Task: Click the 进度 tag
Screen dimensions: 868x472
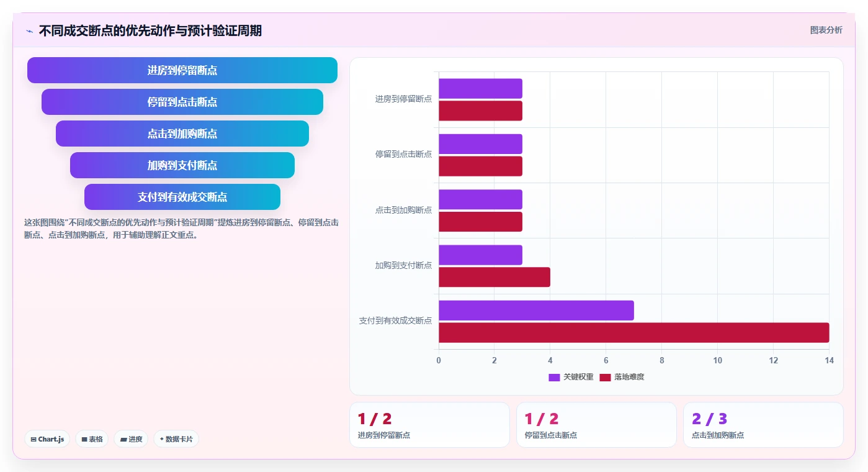Action: coord(131,439)
